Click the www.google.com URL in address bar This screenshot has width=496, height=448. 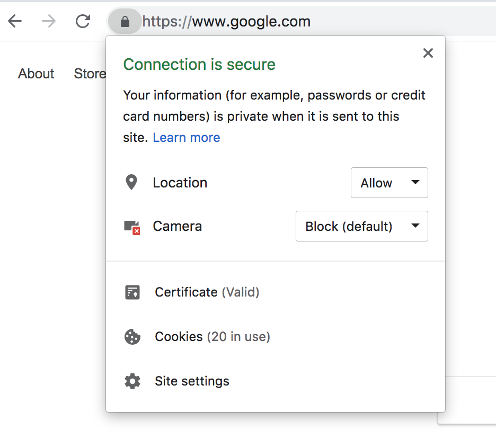pos(251,22)
